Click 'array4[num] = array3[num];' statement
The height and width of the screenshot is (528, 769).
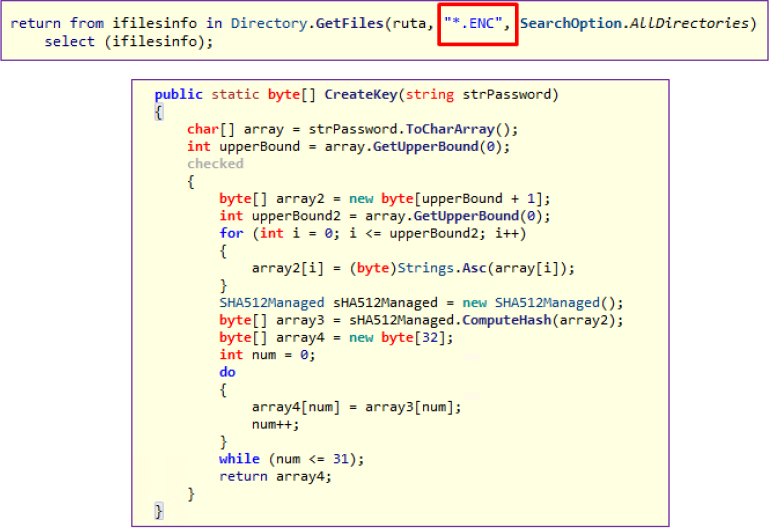pos(357,407)
